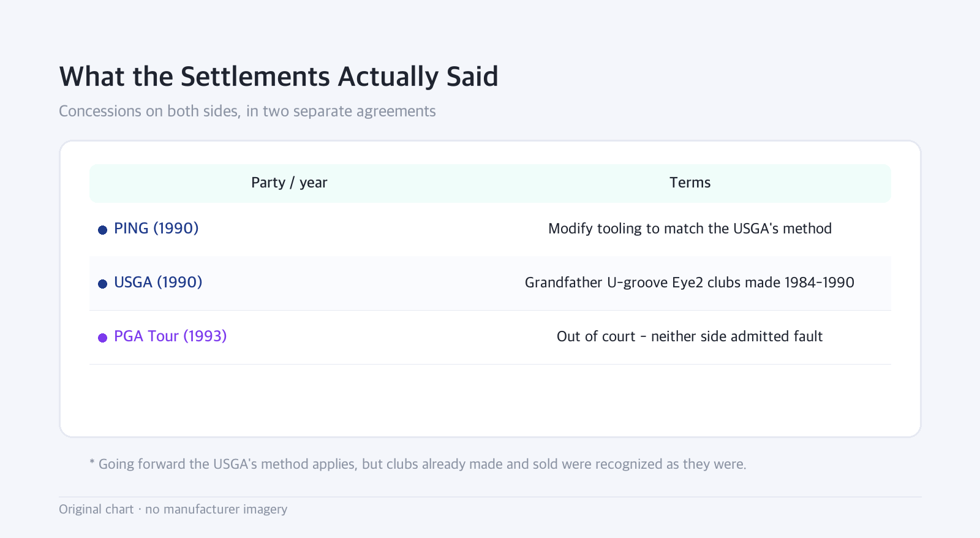The width and height of the screenshot is (980, 538).
Task: Select the subtitle "Concessions on both sides" line
Action: (x=247, y=111)
